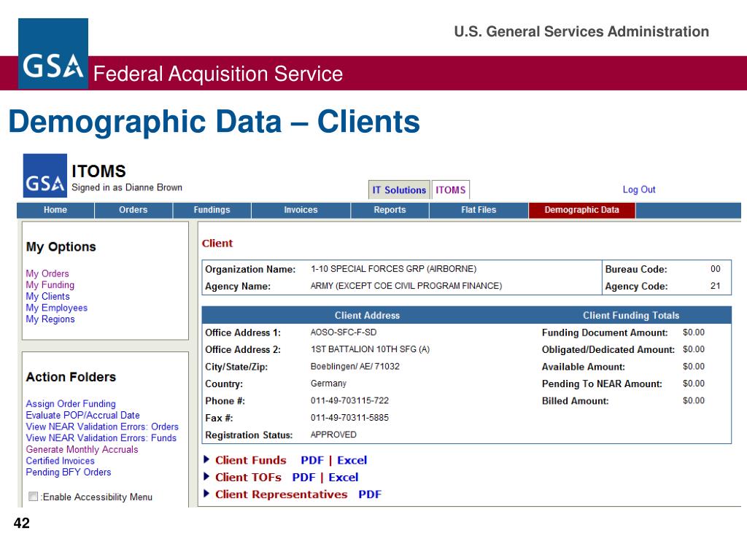Click the Action Folders panel heading

[71, 377]
